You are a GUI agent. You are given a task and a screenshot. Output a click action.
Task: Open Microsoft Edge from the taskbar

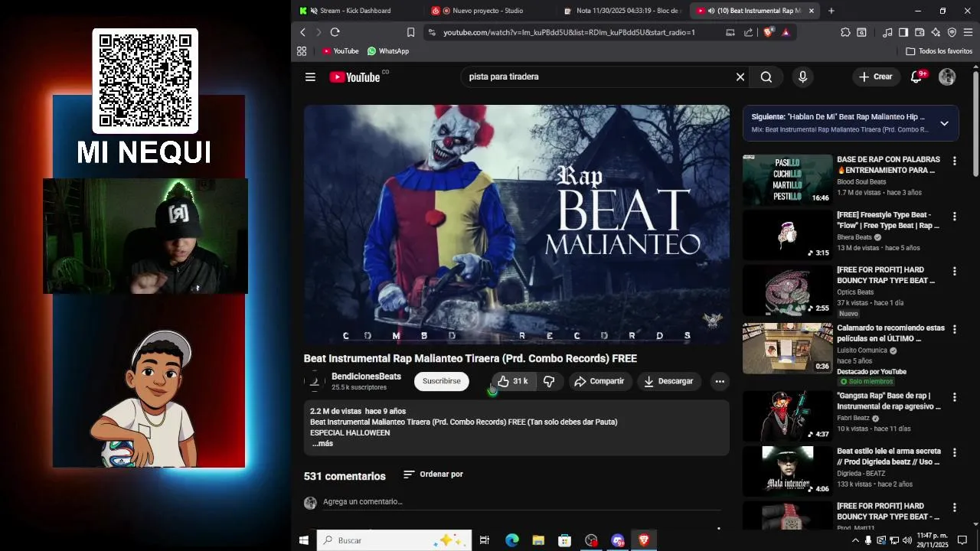[512, 540]
